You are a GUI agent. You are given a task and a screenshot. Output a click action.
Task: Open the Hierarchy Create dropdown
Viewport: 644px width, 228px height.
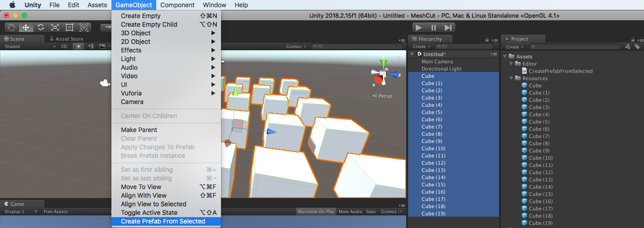421,46
